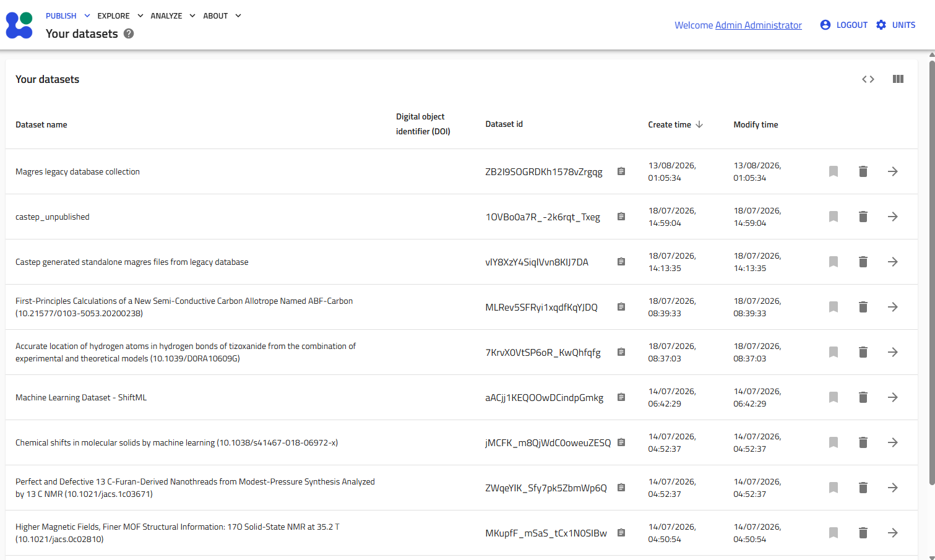Copy id of Machine Learning Dataset - ShiftML

[621, 397]
